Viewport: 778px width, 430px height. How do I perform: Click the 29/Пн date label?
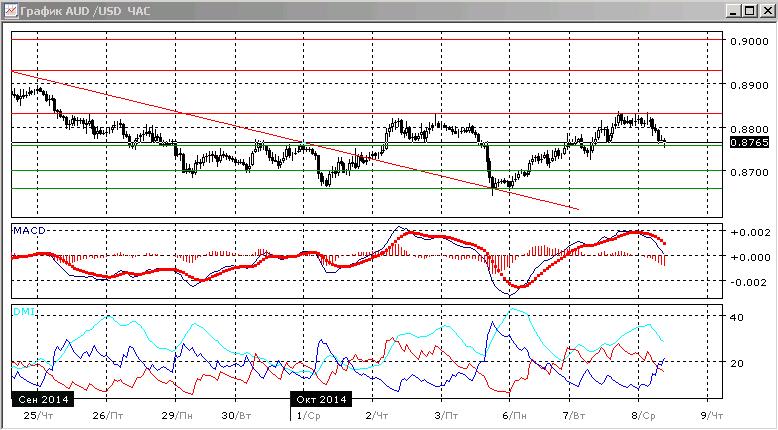pos(177,415)
